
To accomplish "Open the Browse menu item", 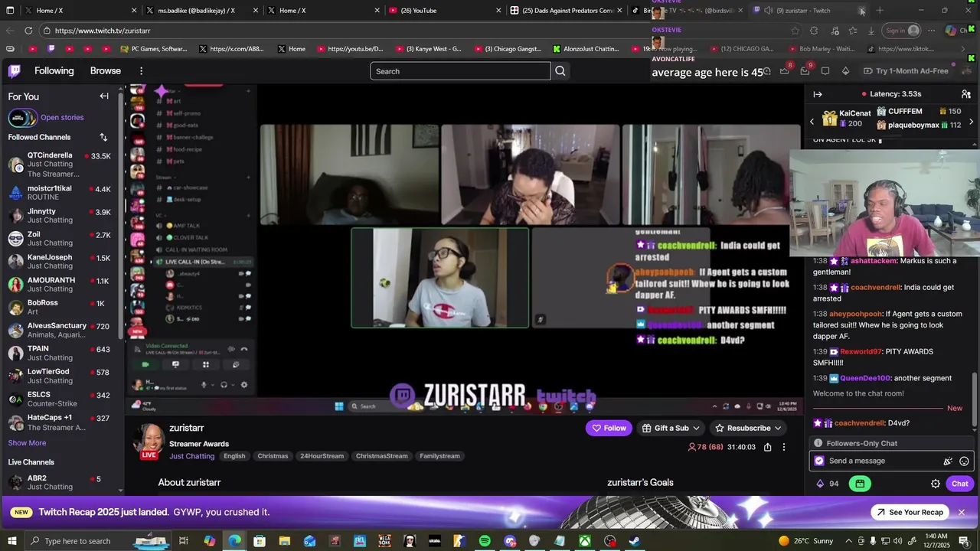I will click(106, 70).
